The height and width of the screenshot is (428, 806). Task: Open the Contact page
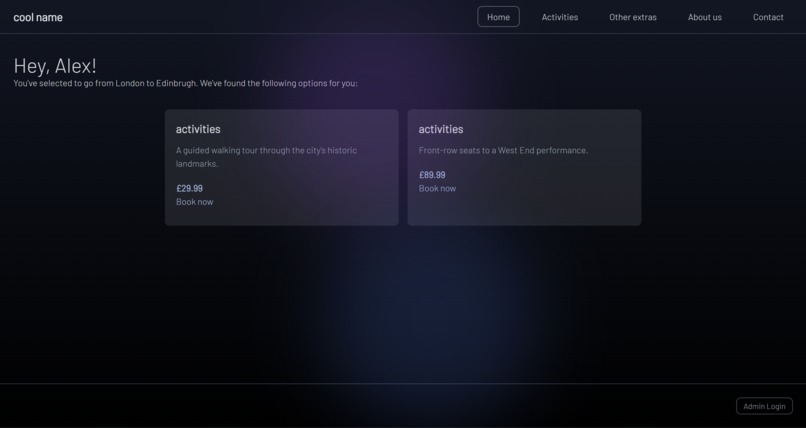point(768,17)
